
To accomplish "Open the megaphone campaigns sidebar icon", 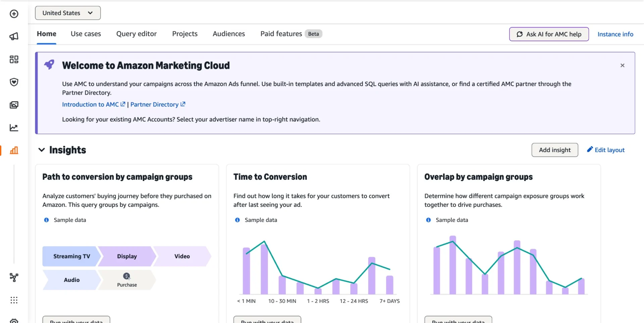I will tap(14, 36).
